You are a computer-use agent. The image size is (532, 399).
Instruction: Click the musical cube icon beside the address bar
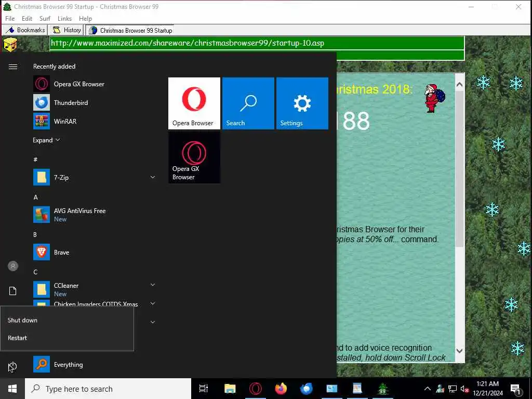point(10,45)
